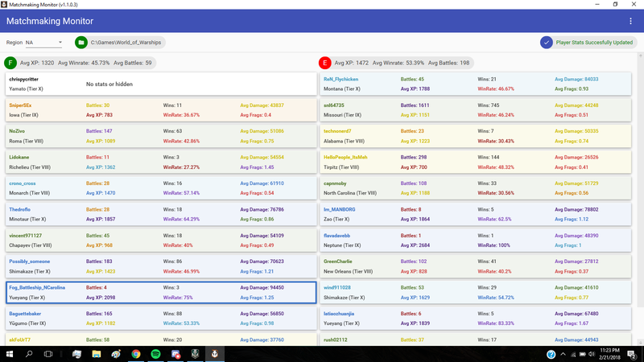The height and width of the screenshot is (362, 644).
Task: Click the green F friendly team badge
Action: (10, 63)
